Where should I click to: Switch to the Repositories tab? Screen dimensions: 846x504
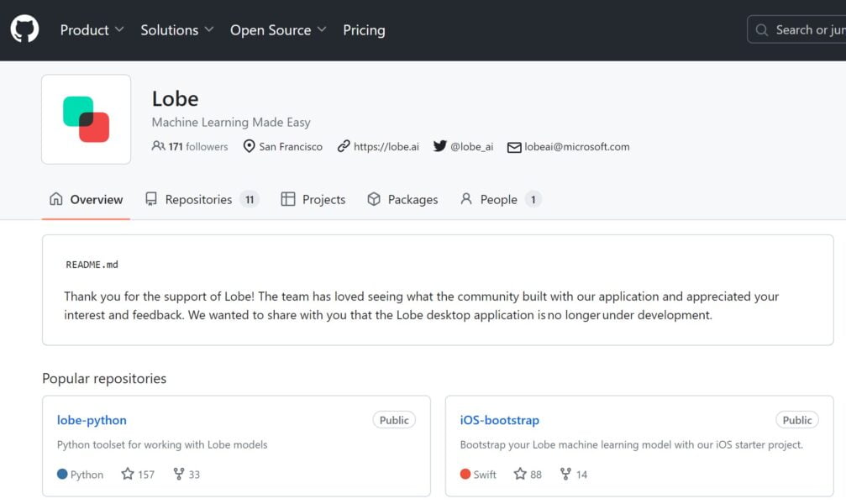202,200
